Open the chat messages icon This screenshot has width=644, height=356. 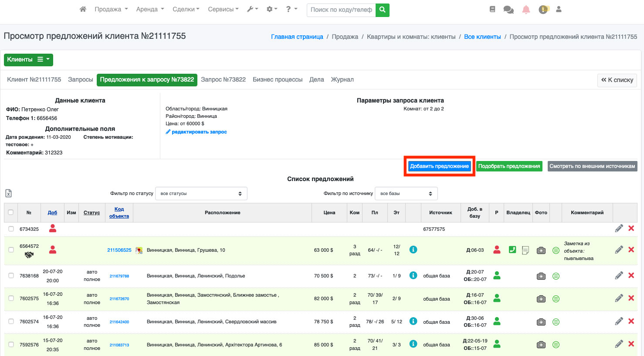pos(508,10)
